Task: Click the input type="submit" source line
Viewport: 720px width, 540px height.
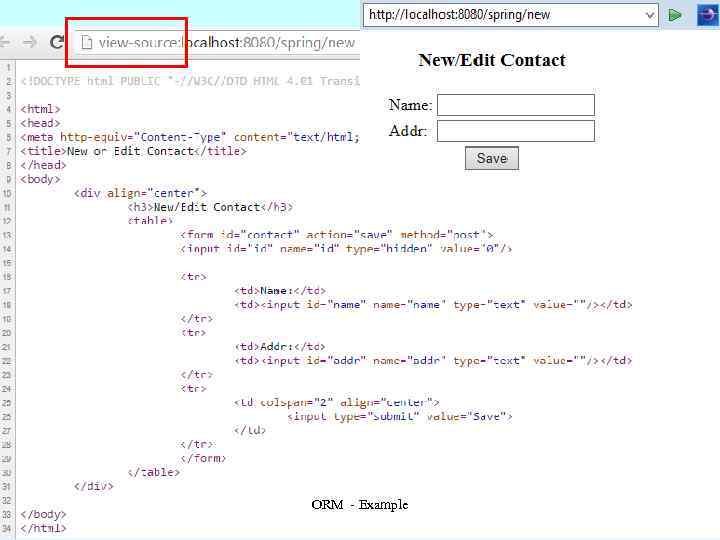Action: (400, 416)
